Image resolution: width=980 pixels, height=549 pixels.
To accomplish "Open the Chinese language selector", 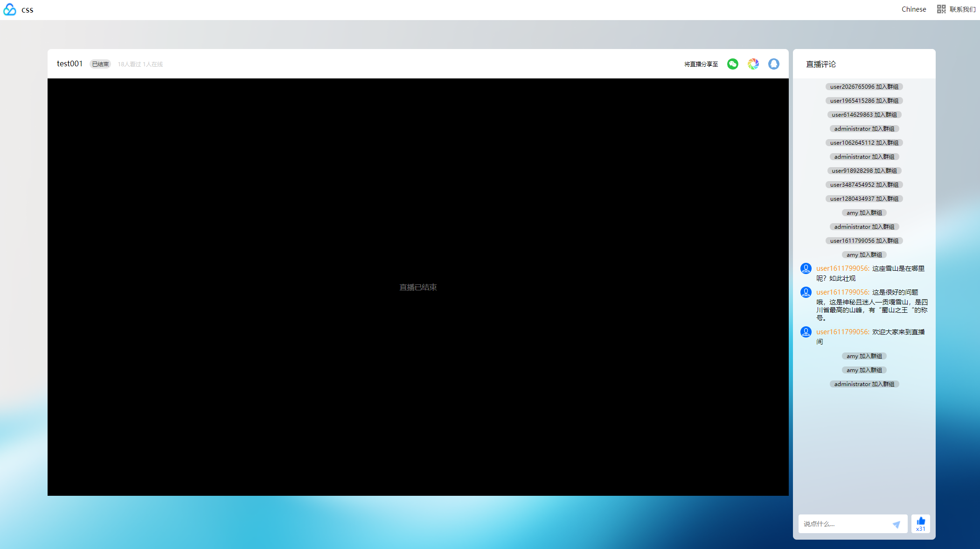I will (x=913, y=9).
